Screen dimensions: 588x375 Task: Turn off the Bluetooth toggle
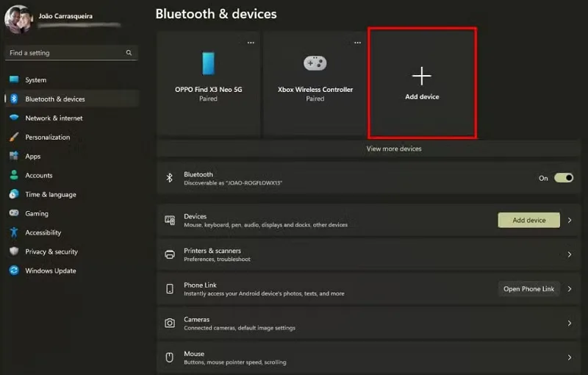point(564,178)
